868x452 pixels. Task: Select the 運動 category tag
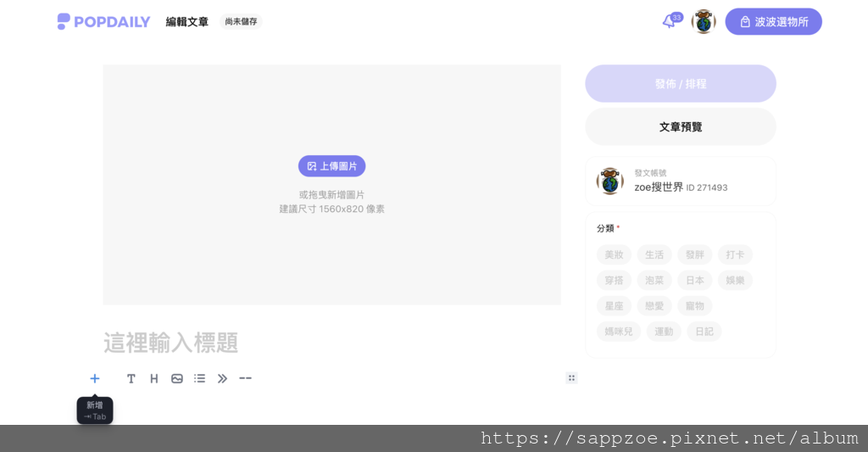(x=664, y=332)
